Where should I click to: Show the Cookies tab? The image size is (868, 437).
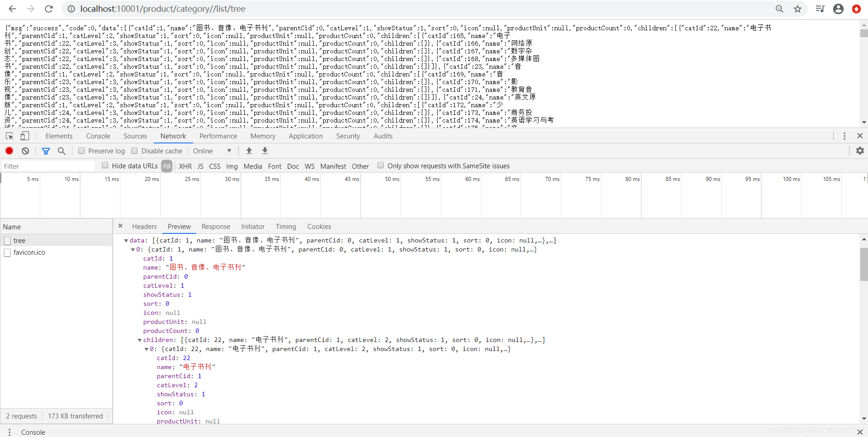(x=319, y=227)
